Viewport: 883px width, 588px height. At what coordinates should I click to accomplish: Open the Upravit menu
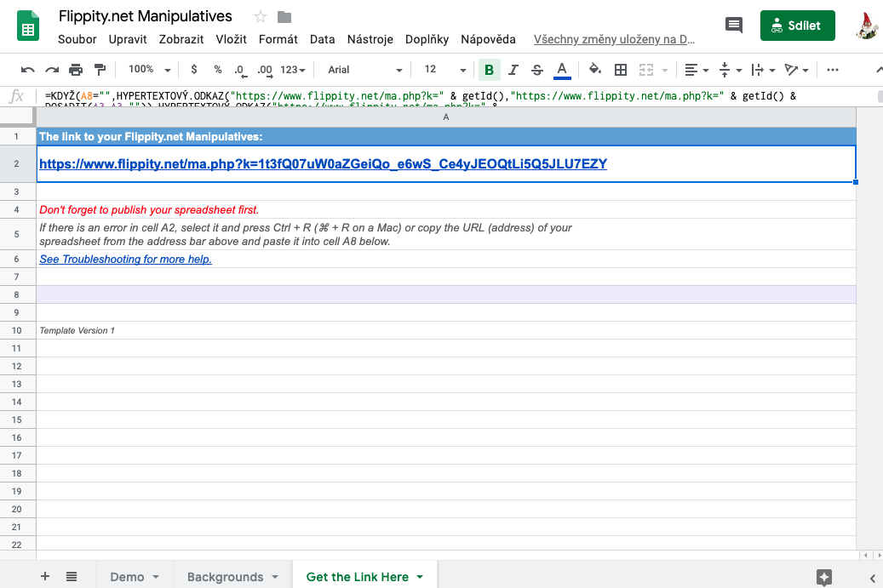click(x=128, y=39)
